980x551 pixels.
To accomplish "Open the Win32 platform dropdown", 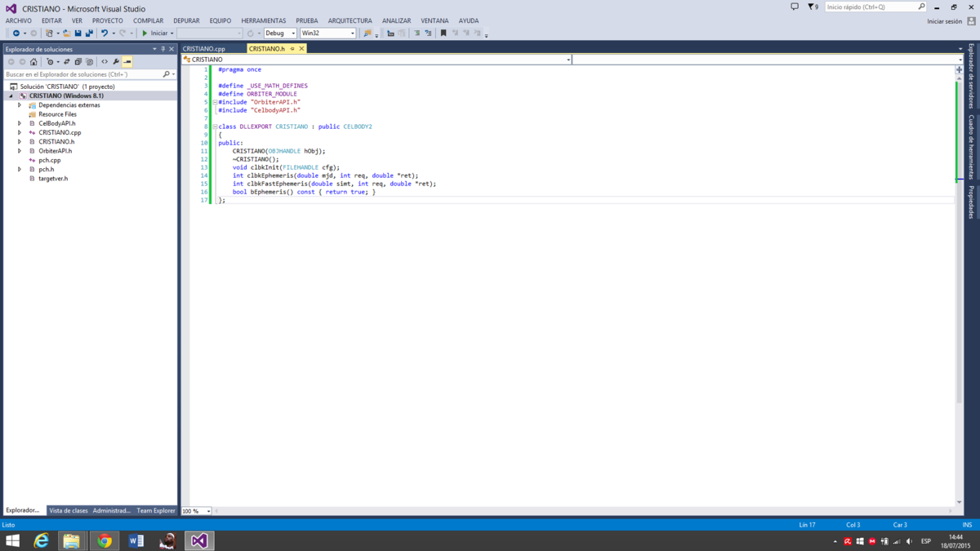I will click(327, 33).
